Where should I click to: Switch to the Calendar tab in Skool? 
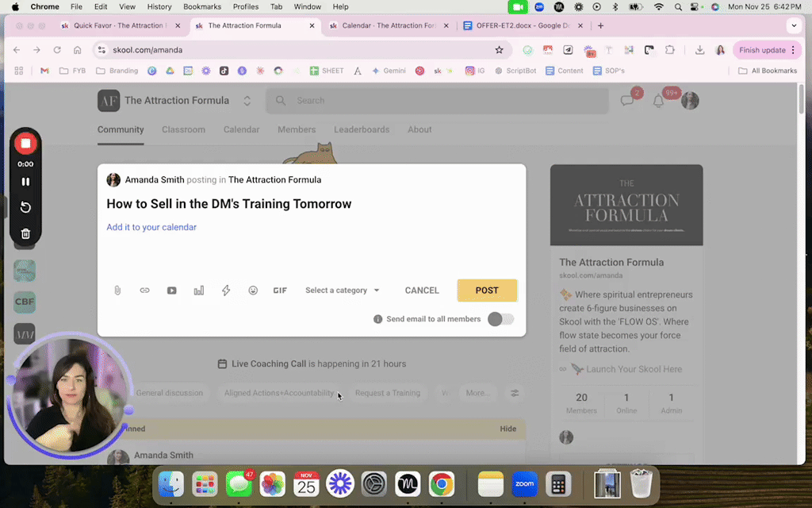coord(241,129)
